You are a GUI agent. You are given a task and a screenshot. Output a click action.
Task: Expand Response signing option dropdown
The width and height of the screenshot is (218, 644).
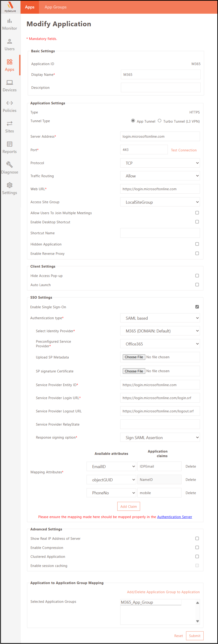tap(160, 438)
